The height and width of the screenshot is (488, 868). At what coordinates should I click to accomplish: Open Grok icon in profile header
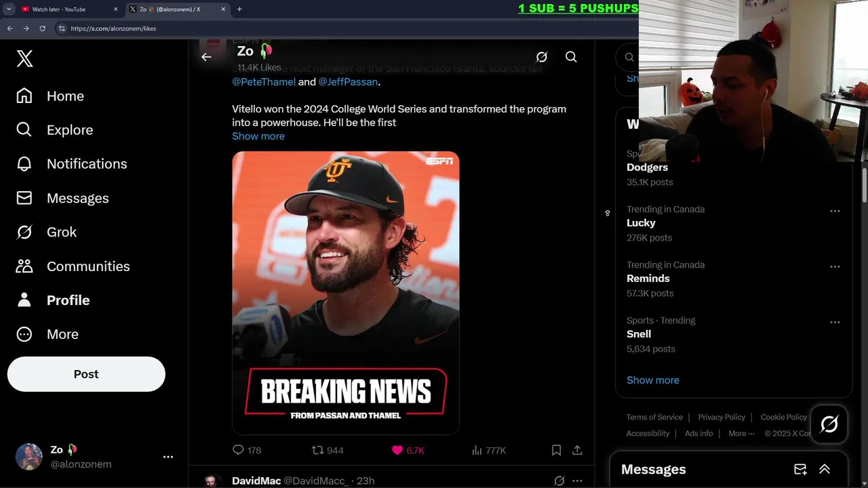(x=541, y=57)
